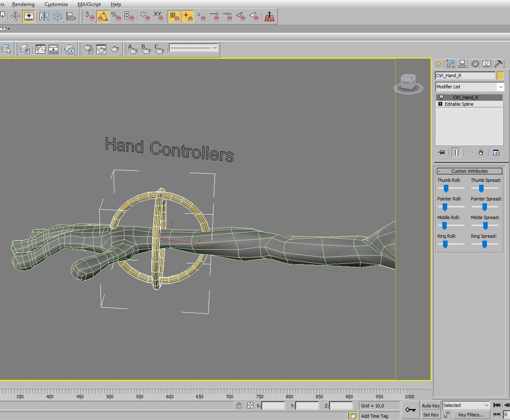Collapse the Custom Attributes rollout
This screenshot has height=420, width=510.
(x=469, y=171)
